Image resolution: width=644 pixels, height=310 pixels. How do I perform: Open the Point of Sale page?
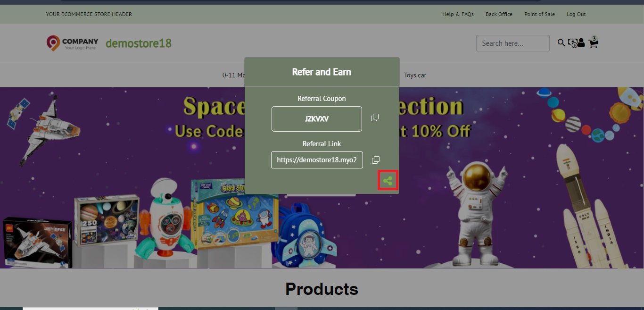(539, 14)
